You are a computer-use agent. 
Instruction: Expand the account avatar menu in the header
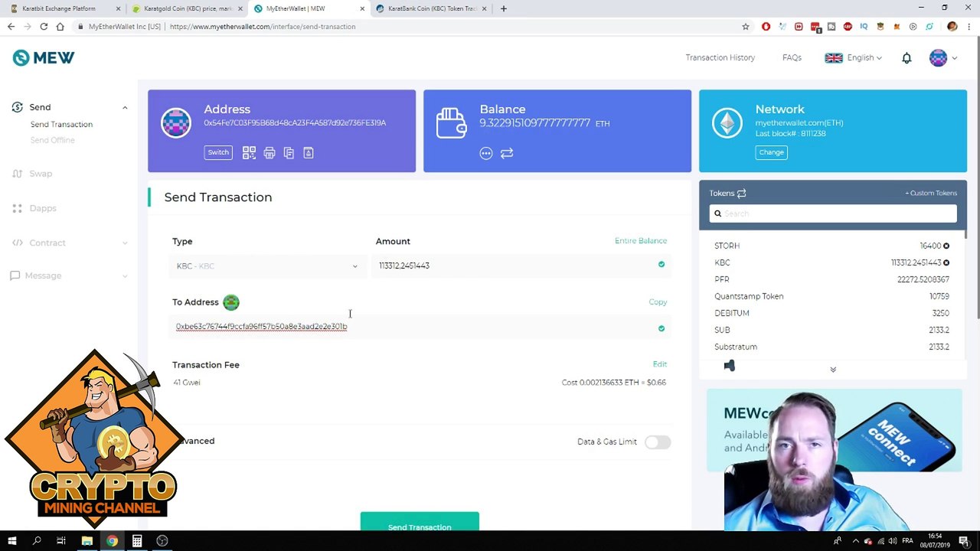pyautogui.click(x=943, y=58)
